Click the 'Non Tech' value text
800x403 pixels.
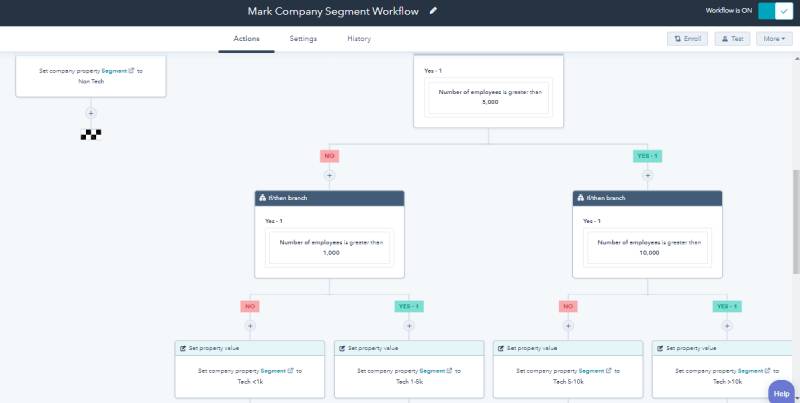tap(91, 81)
